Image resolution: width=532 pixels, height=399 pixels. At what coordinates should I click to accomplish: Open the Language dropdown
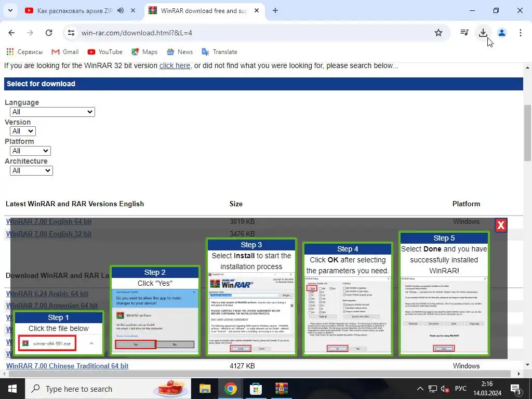(52, 112)
